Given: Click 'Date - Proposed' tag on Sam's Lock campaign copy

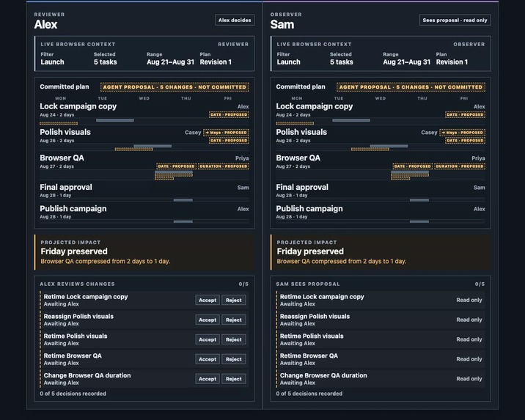Looking at the screenshot, I should click(465, 114).
